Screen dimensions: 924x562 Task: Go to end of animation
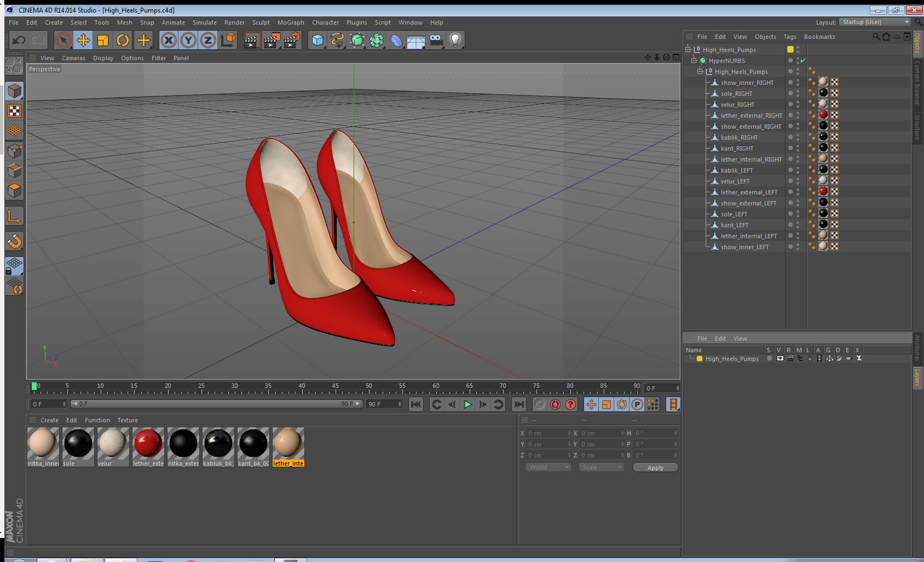click(518, 404)
